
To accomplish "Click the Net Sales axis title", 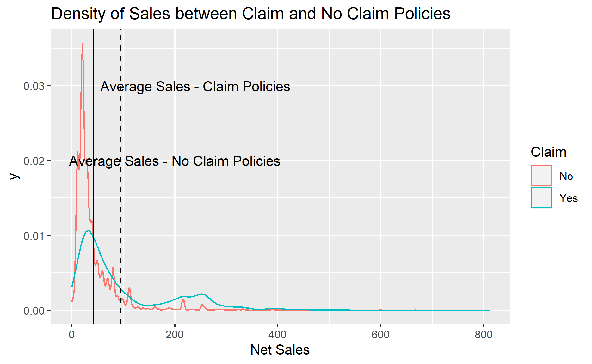I will click(280, 350).
